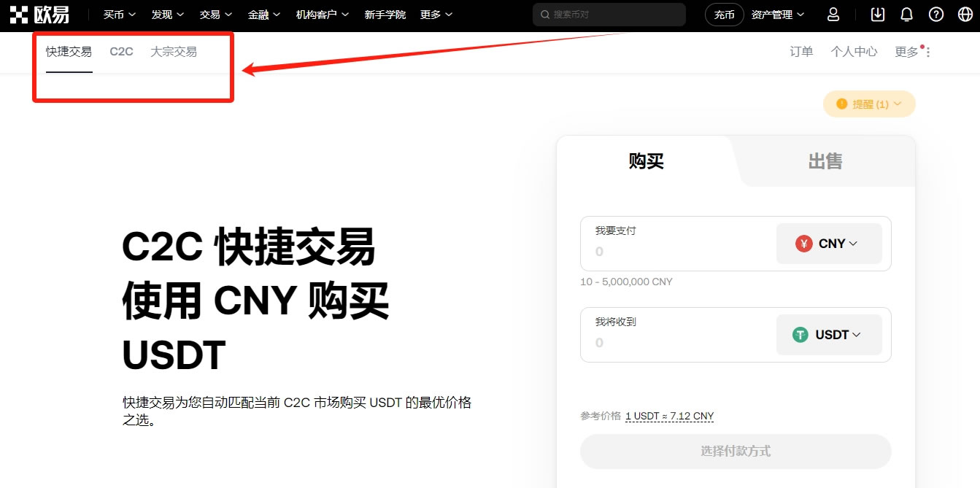Click the 充币 deposit button
Viewport: 980px width, 488px height.
tap(725, 15)
